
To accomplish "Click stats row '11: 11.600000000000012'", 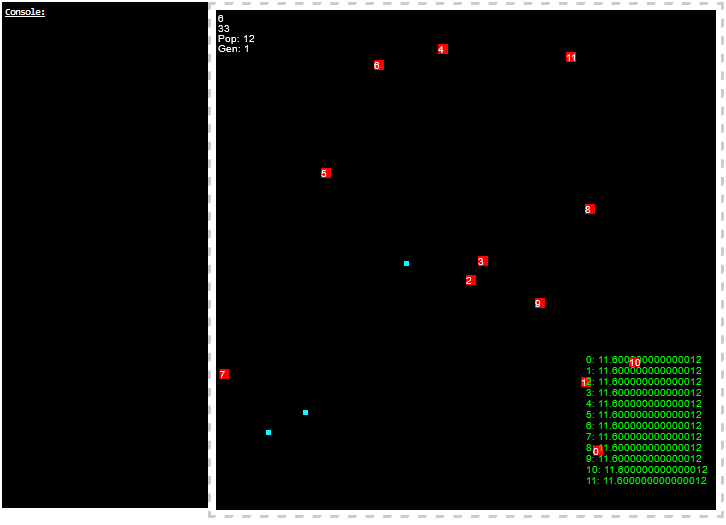I will coord(647,481).
